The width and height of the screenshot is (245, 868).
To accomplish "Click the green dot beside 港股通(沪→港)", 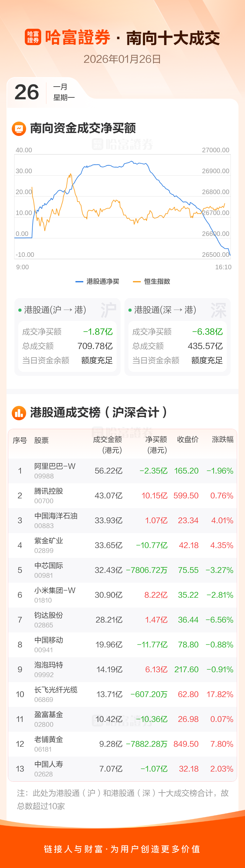I will (20, 310).
